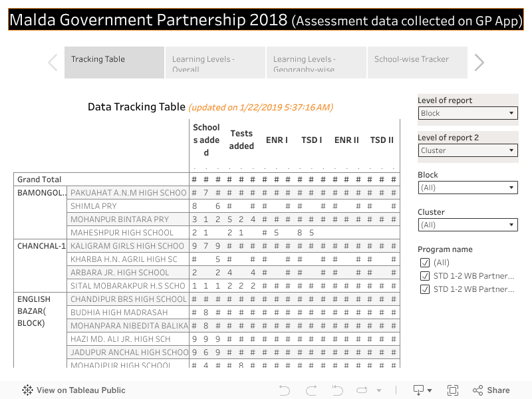Toggle the first STD 1-2 WB Partner checkbox
The height and width of the screenshot is (399, 532).
[425, 276]
